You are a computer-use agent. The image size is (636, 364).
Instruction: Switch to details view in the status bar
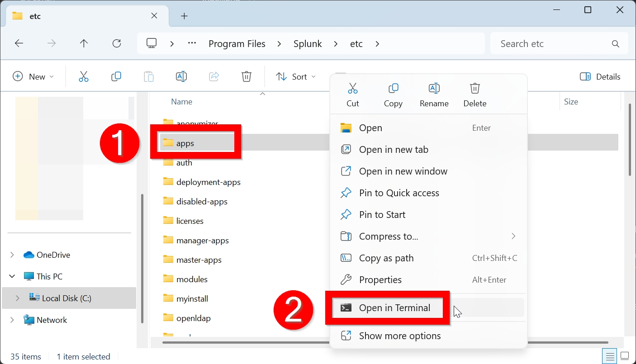pyautogui.click(x=609, y=356)
